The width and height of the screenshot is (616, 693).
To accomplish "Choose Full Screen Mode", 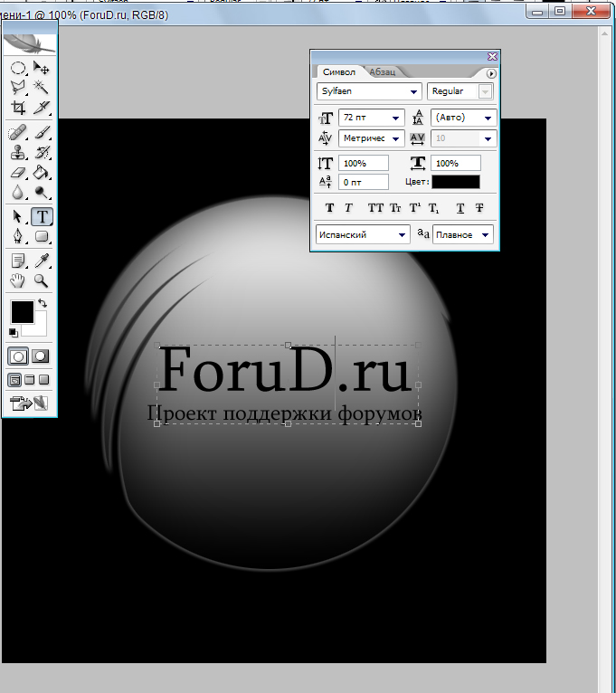I will [43, 380].
